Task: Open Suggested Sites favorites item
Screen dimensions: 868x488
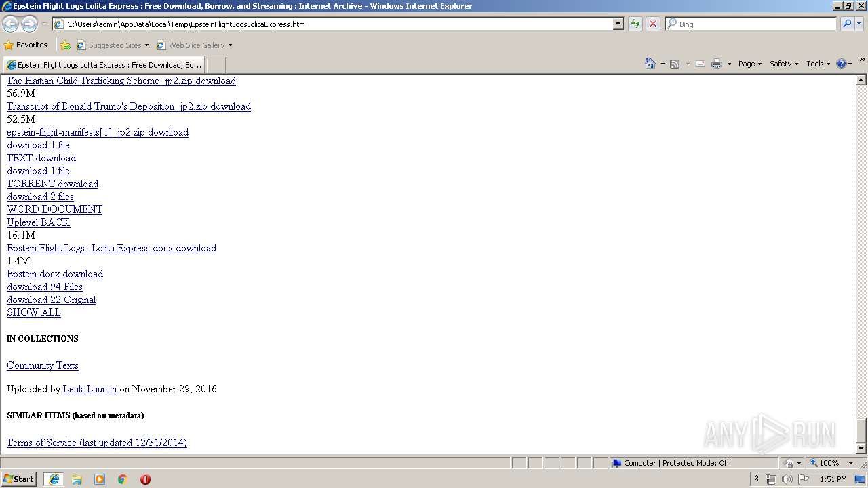Action: (x=112, y=45)
